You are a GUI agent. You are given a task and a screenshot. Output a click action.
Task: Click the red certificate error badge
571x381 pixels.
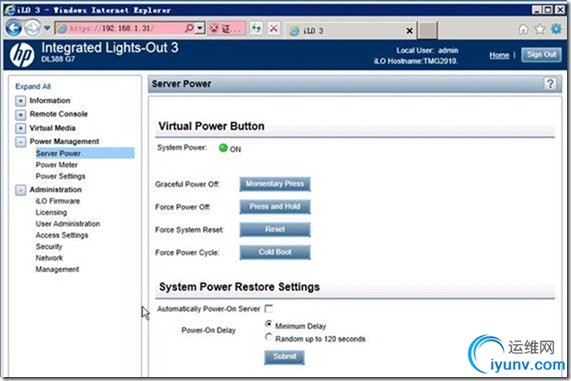coord(227,28)
